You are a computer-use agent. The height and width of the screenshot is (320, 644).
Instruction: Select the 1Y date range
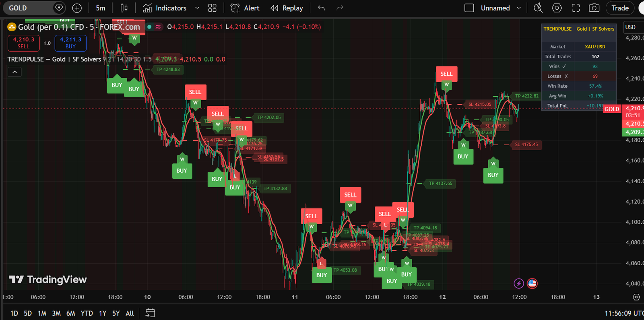(103, 313)
